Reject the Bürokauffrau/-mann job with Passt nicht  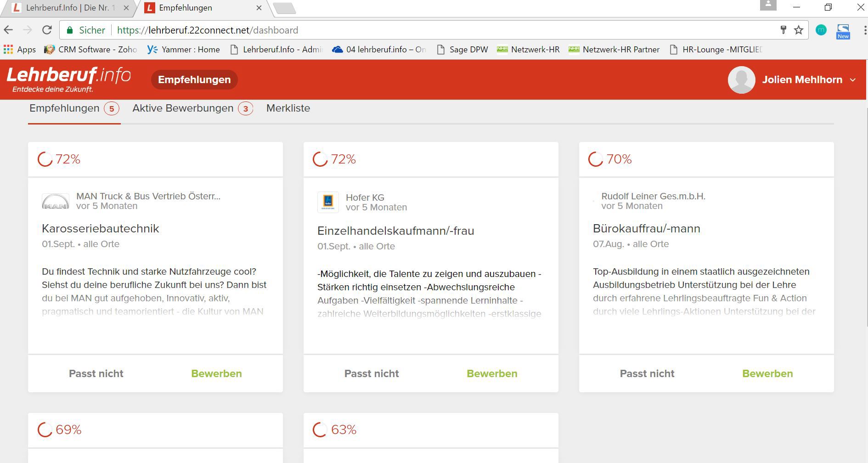[647, 373]
